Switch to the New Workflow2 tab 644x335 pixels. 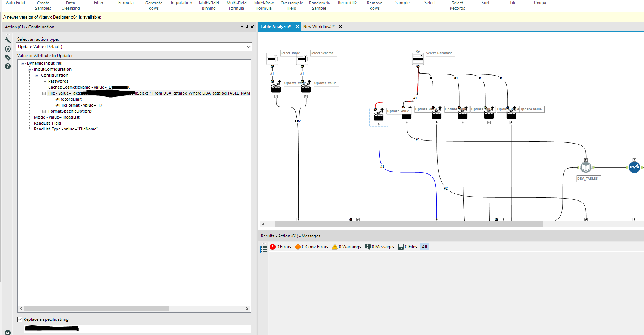point(318,27)
